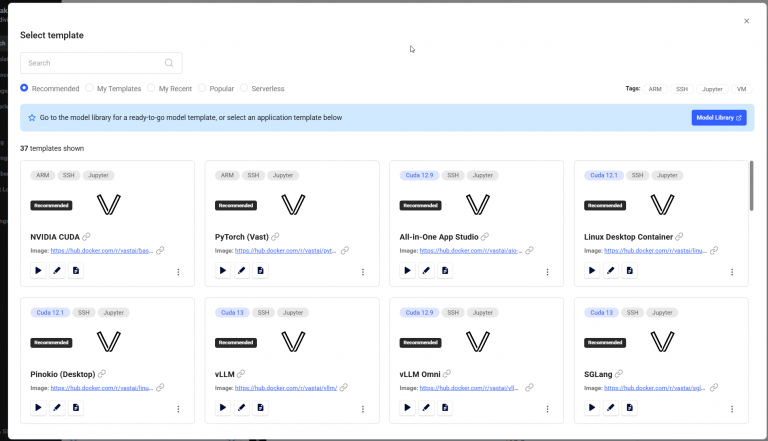Open the Linux Desktop Container readme document icon
Screen dimensions: 768x441
point(629,270)
